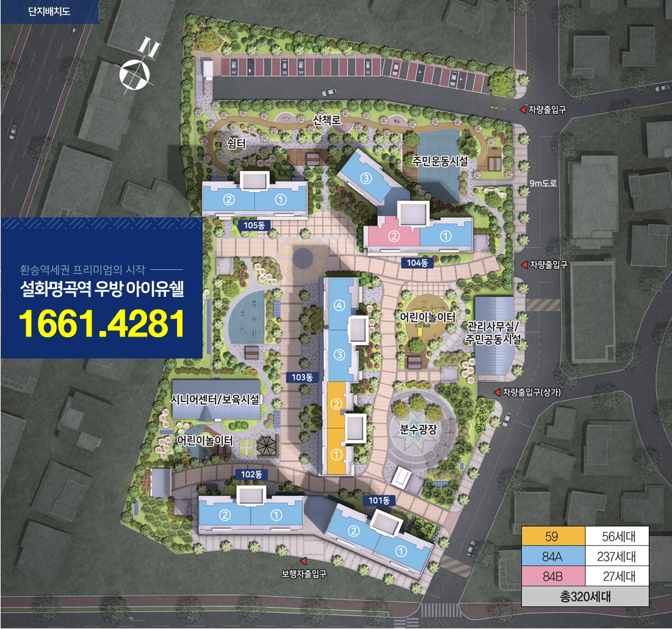
Task: Click the 차량출입구(상가) text
Action: [x=532, y=392]
